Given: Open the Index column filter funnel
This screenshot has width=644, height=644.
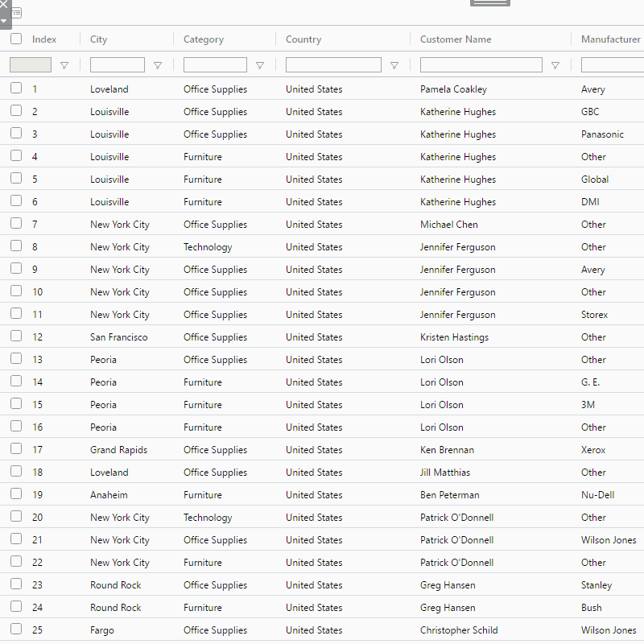Looking at the screenshot, I should pos(64,66).
